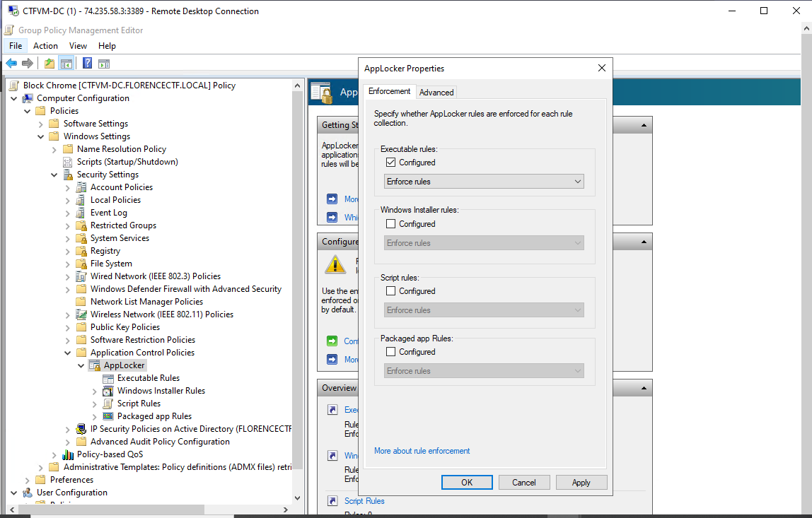Select the Name Resolution Policy item

click(122, 149)
